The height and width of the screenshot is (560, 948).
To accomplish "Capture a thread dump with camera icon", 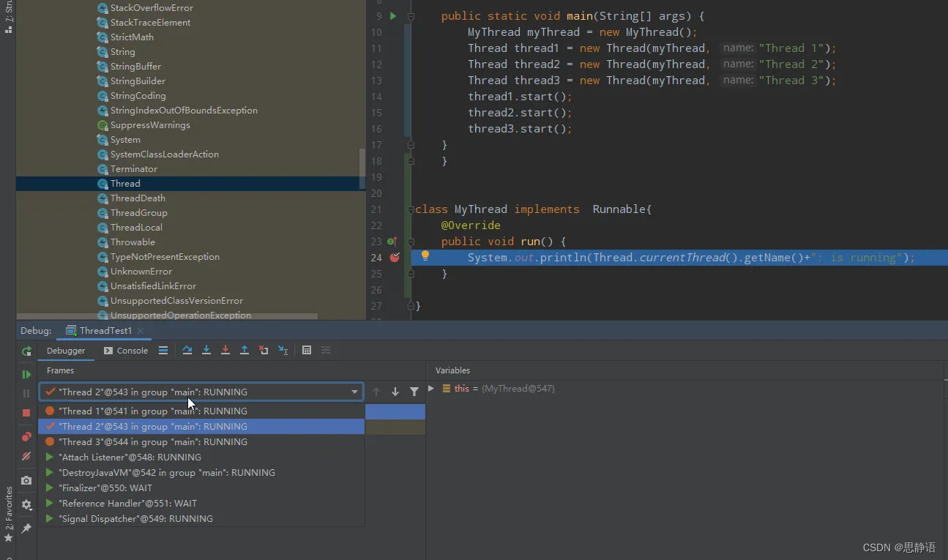I will pyautogui.click(x=26, y=480).
